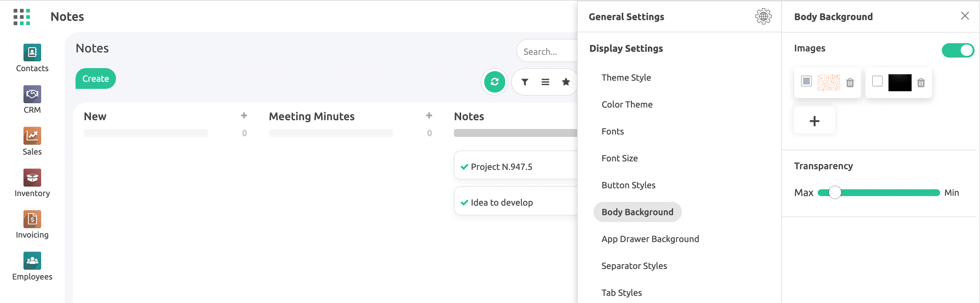Delete the black background image
Image resolution: width=980 pixels, height=303 pixels.
[x=920, y=83]
